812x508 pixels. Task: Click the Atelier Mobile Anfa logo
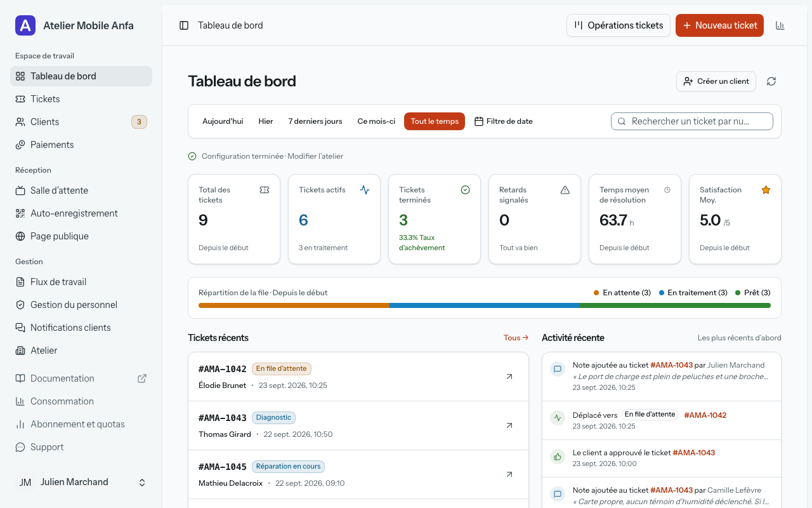tap(25, 25)
